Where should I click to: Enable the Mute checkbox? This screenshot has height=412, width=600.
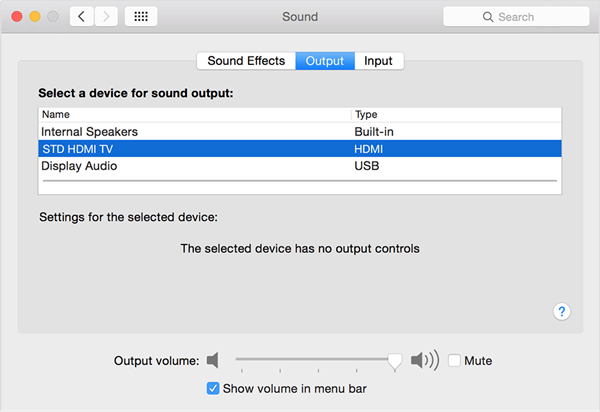[455, 360]
